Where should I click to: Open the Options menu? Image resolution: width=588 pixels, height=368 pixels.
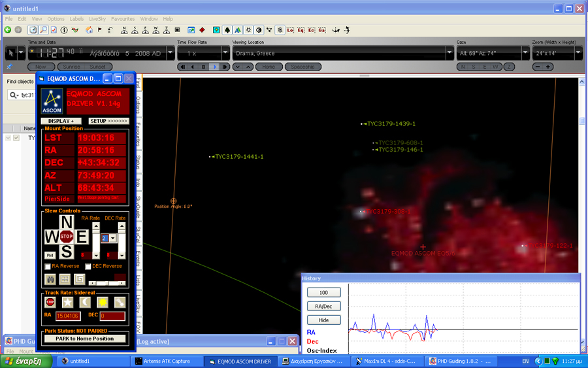(56, 19)
